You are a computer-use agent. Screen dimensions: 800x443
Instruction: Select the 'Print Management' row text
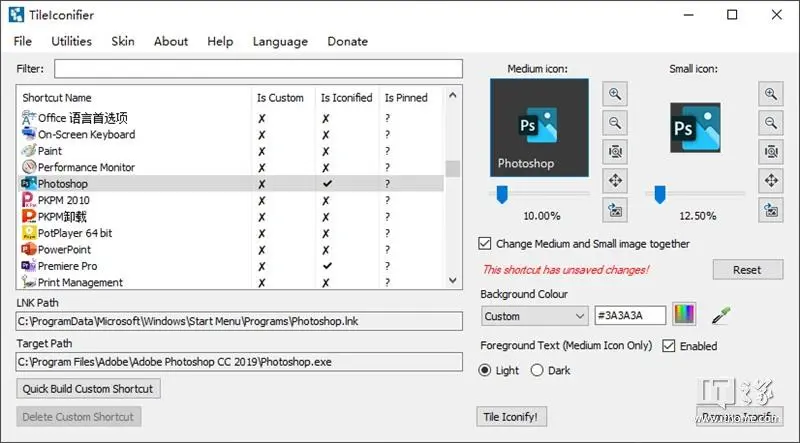tap(80, 282)
